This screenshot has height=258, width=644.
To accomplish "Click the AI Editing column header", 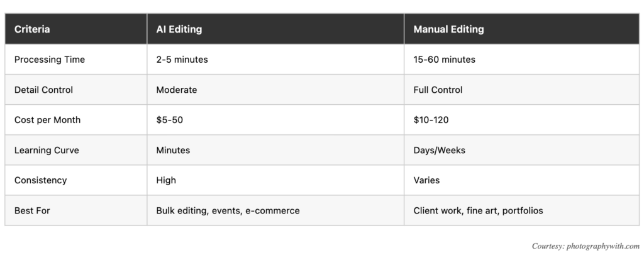I will [179, 29].
